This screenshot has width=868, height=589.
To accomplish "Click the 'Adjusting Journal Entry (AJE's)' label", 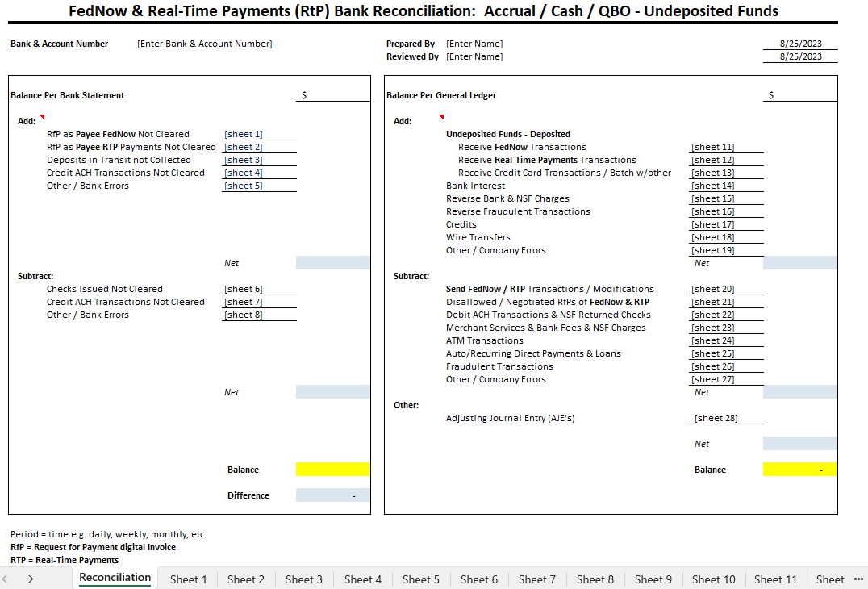I will point(511,418).
